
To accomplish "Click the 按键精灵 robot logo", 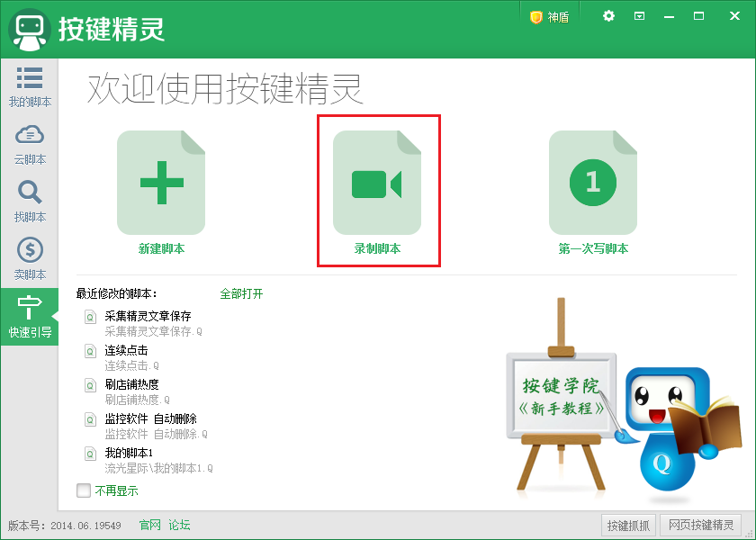I will [x=30, y=30].
